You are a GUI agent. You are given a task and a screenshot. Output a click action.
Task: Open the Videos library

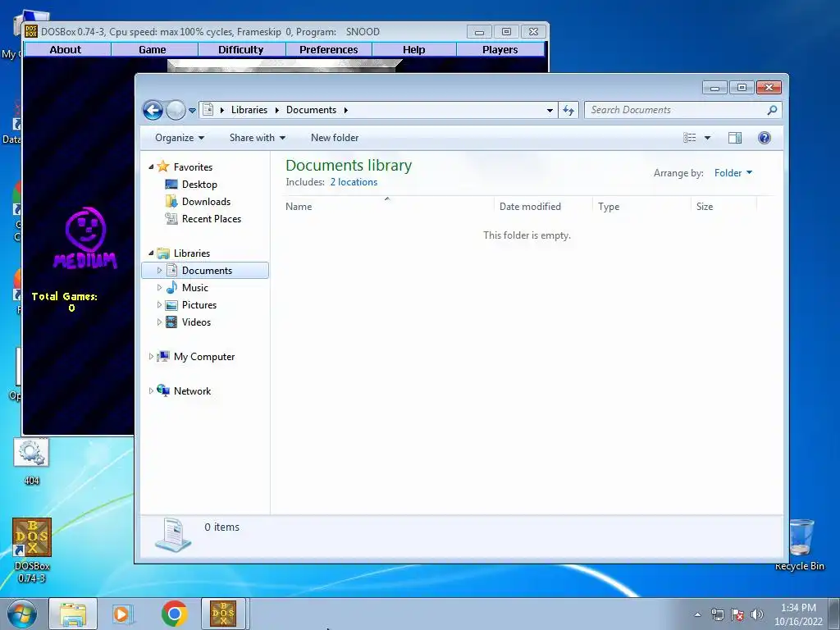coord(196,322)
